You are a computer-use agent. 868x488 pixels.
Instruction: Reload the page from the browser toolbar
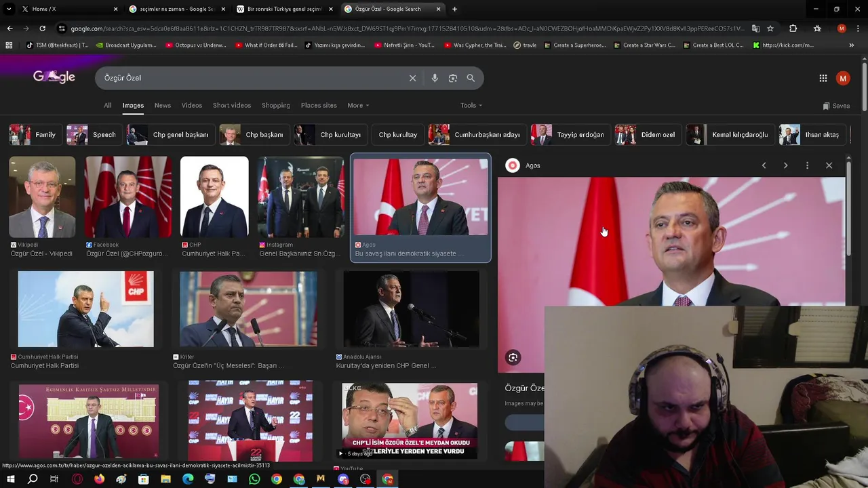coord(42,28)
